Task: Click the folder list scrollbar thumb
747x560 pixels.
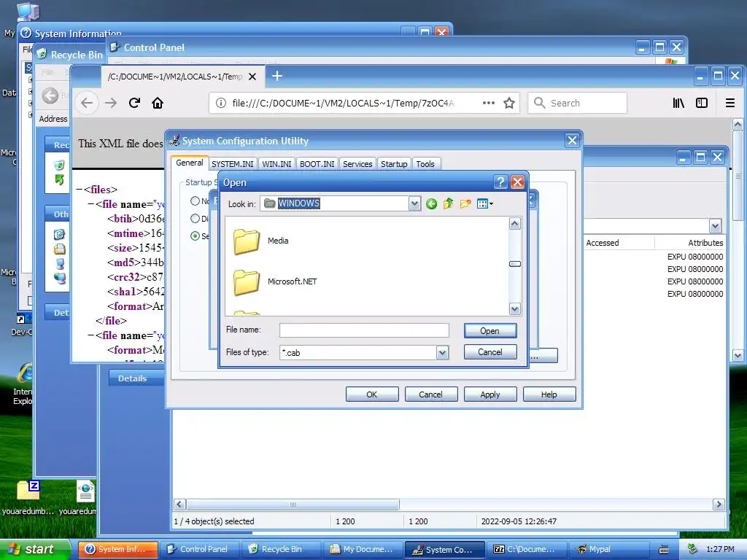Action: coord(514,264)
